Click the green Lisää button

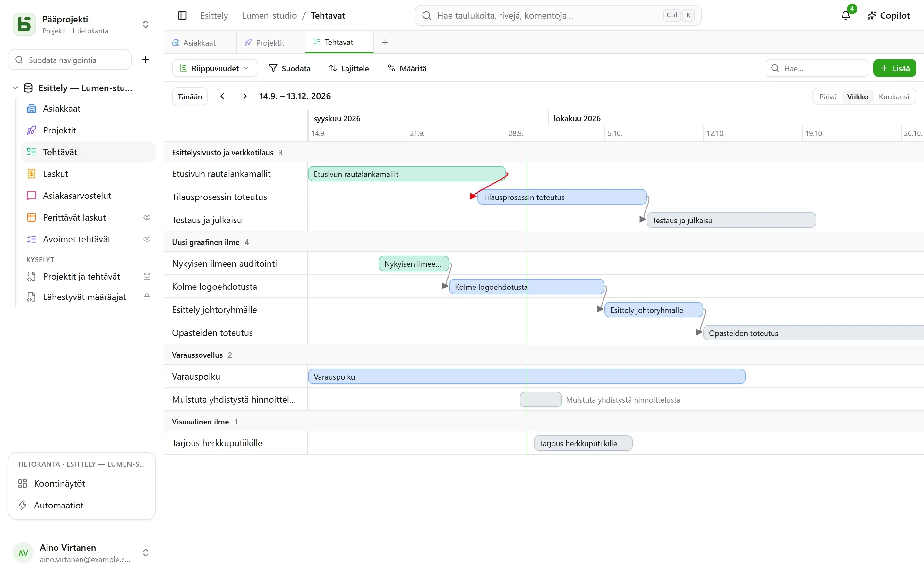894,68
